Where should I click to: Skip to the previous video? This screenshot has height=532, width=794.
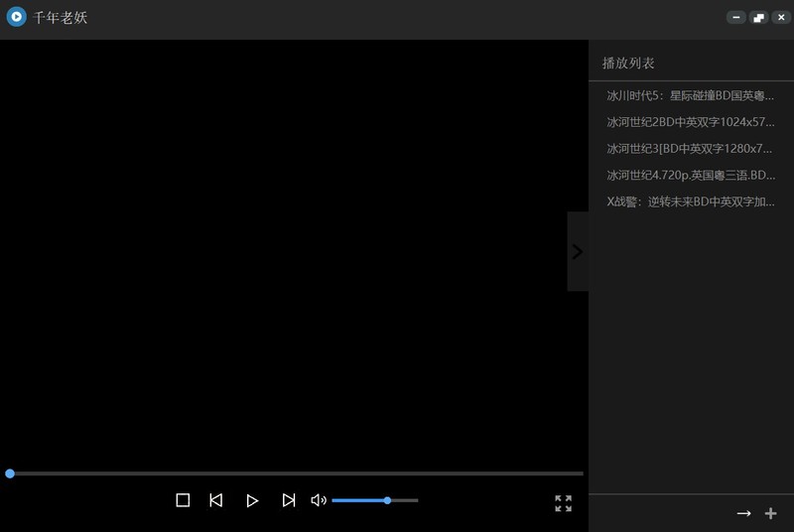pyautogui.click(x=216, y=500)
